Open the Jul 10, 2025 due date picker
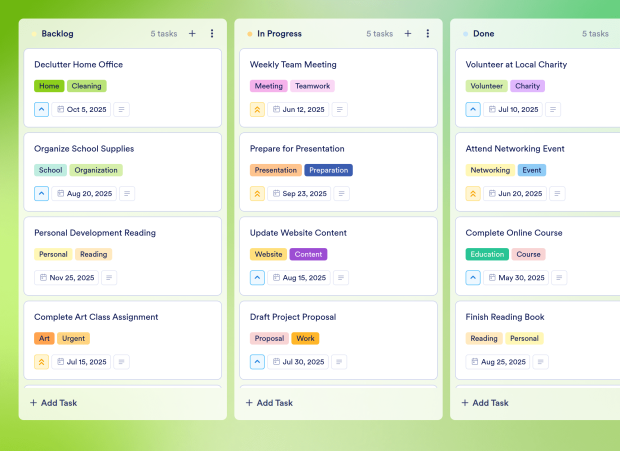The height and width of the screenshot is (451, 620). pos(512,110)
